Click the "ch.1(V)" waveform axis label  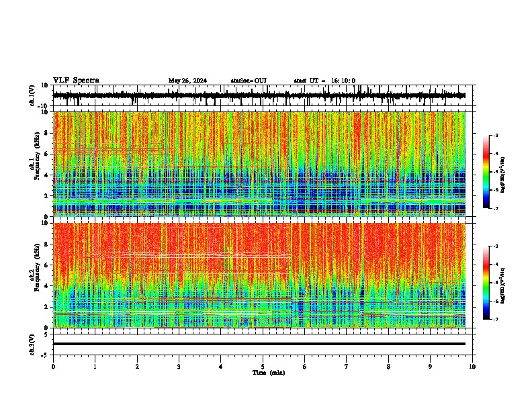pyautogui.click(x=32, y=95)
